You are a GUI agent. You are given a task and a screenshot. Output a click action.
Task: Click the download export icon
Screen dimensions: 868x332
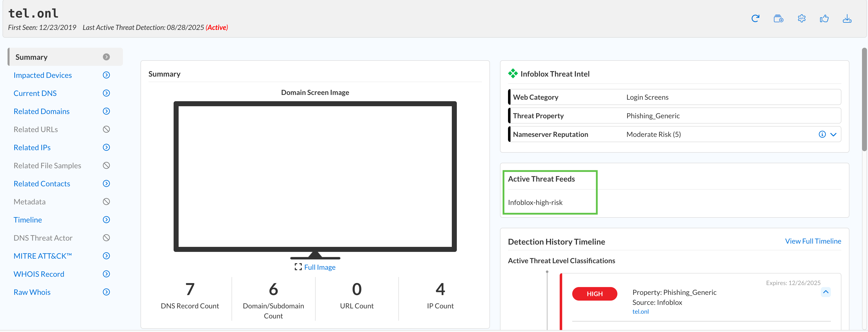(847, 19)
